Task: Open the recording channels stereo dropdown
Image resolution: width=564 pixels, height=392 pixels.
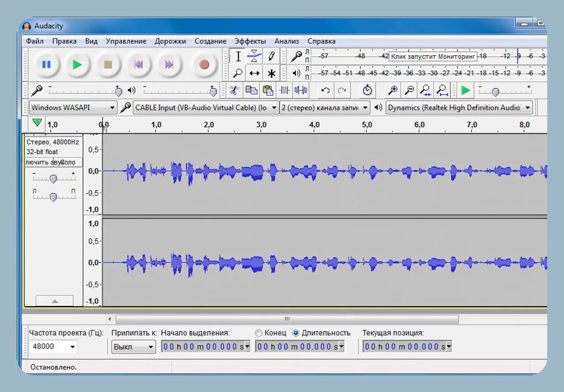Action: pos(325,108)
